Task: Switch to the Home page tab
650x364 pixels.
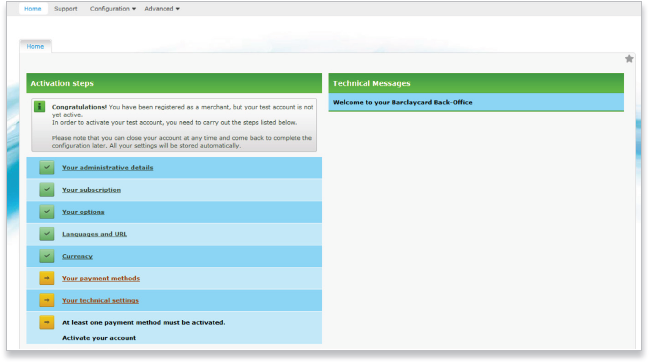Action: (35, 46)
